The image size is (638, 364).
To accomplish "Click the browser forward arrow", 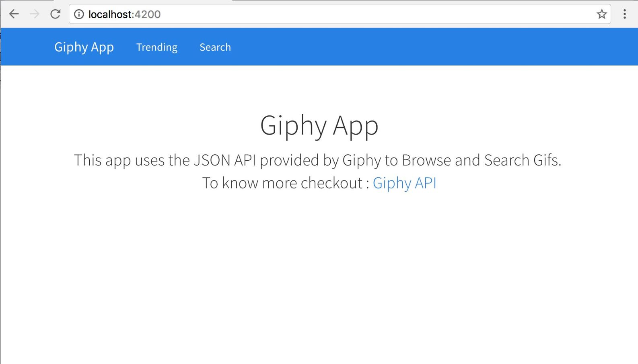I will click(35, 14).
